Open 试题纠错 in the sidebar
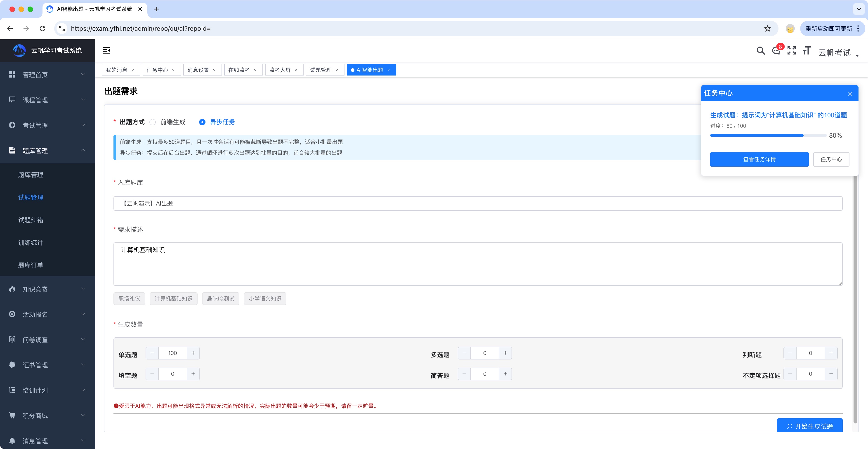This screenshot has height=449, width=868. (31, 220)
